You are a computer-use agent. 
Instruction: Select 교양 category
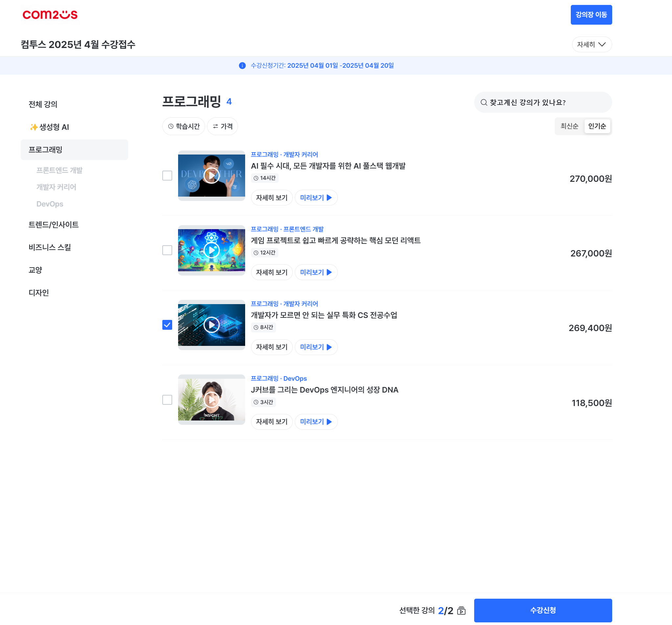pos(35,270)
